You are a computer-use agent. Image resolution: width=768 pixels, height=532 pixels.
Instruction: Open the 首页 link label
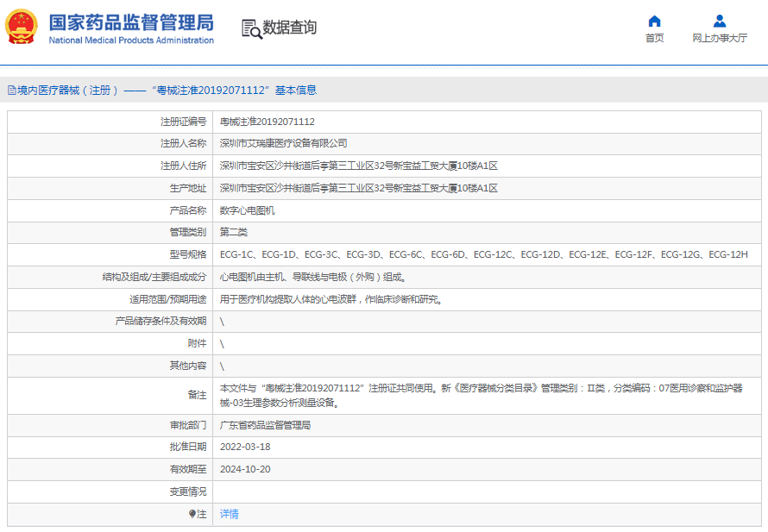654,38
